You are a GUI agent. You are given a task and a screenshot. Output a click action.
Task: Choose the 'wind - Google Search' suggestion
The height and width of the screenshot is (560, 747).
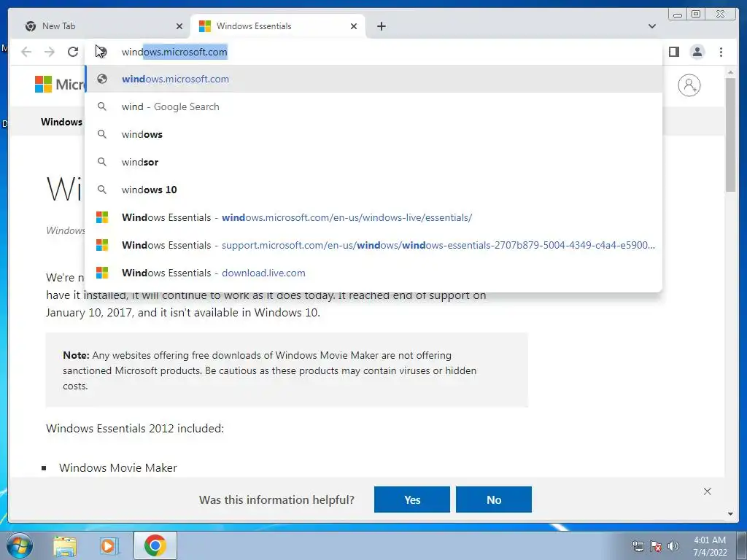pos(373,106)
